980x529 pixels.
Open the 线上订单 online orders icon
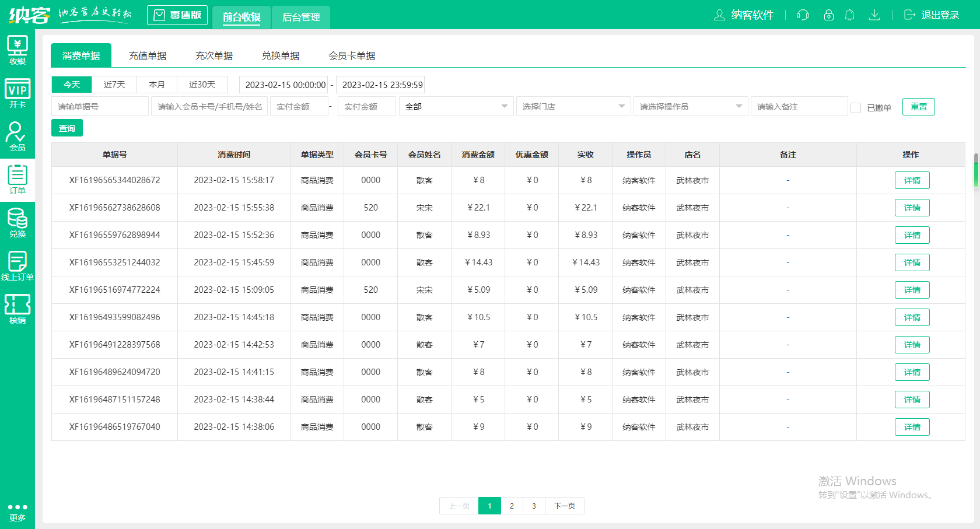[x=17, y=266]
